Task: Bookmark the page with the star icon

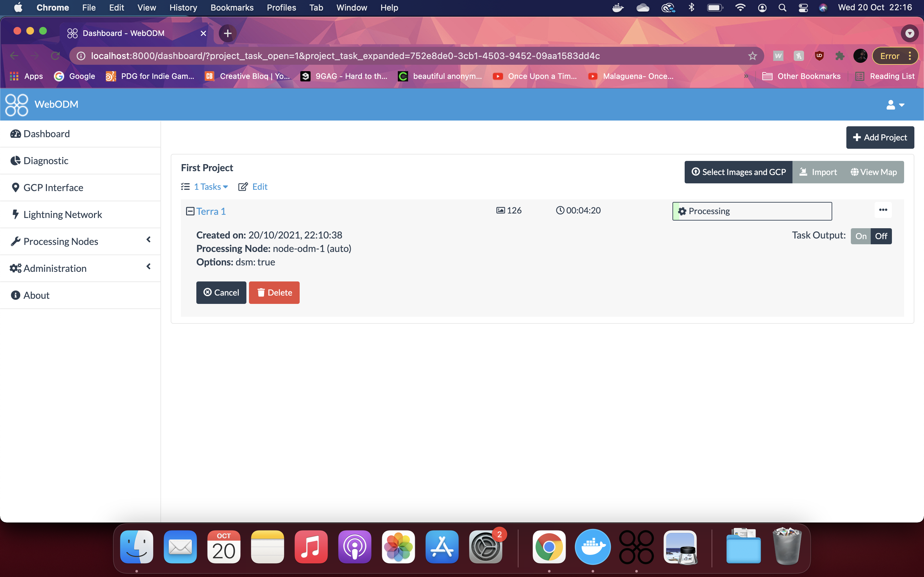Action: tap(752, 56)
